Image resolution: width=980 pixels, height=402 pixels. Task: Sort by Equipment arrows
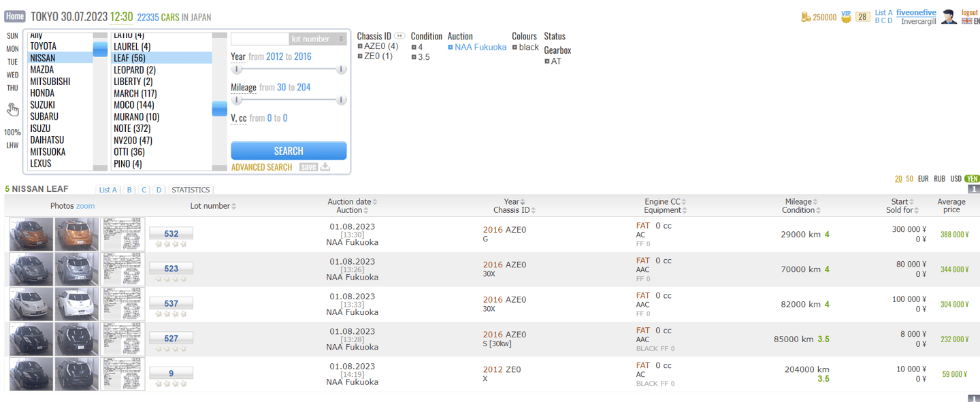tap(685, 211)
